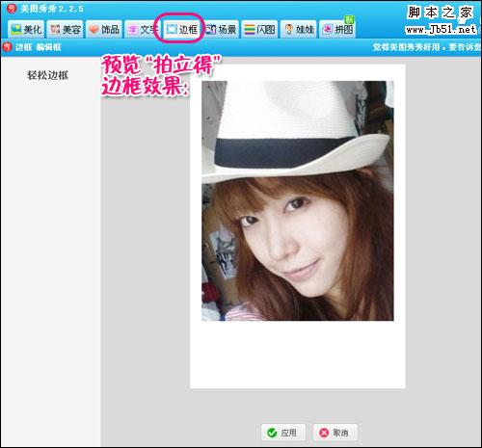Image resolution: width=482 pixels, height=448 pixels.
Task: Open the 拼图 tab
Action: click(x=337, y=30)
